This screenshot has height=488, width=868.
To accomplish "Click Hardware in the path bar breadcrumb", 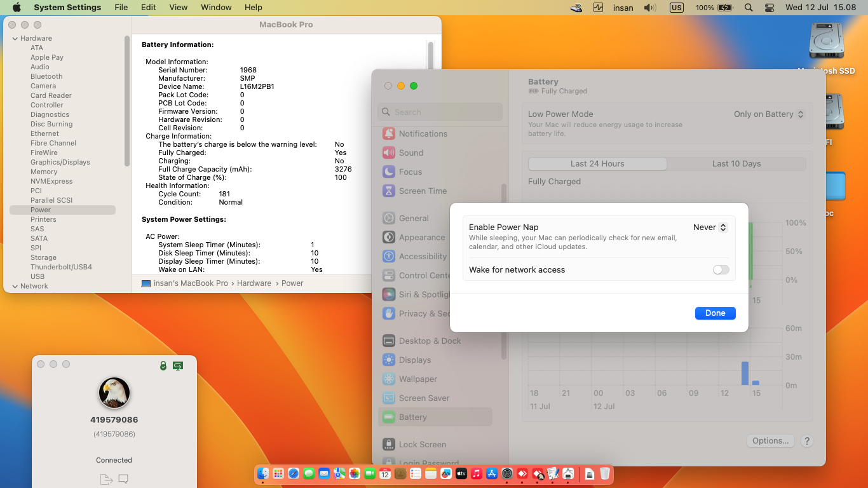I will click(254, 283).
